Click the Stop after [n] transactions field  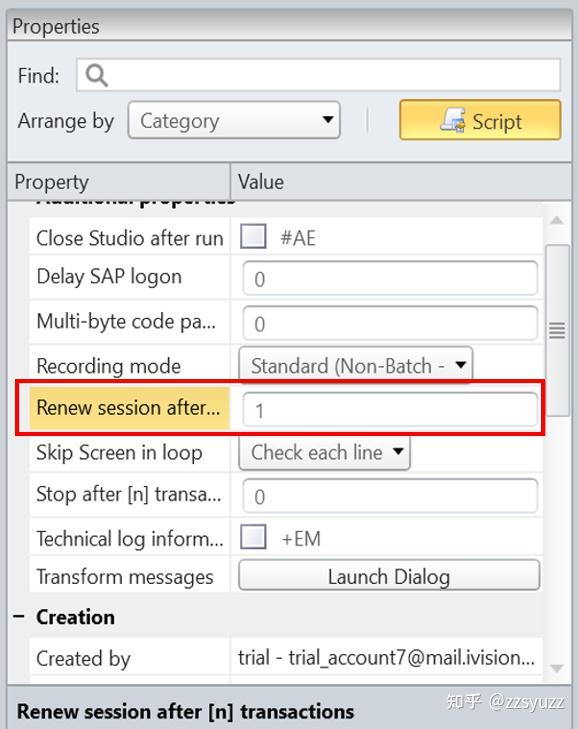tap(390, 496)
